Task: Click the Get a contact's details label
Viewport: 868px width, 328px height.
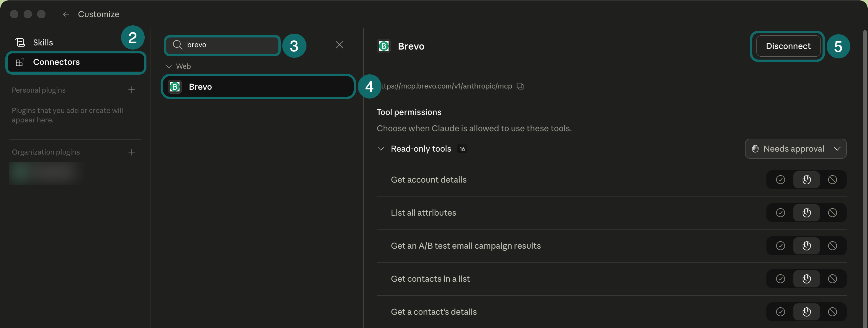Action: [434, 312]
